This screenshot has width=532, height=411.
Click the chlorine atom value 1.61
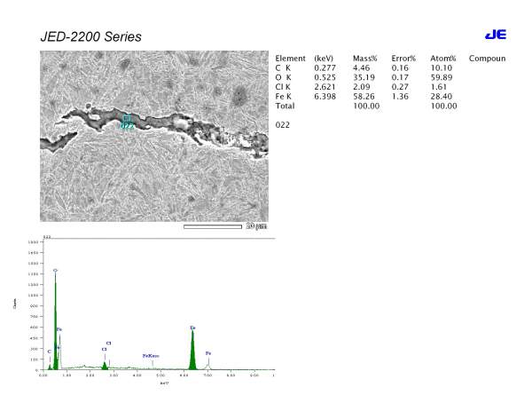pyautogui.click(x=439, y=87)
